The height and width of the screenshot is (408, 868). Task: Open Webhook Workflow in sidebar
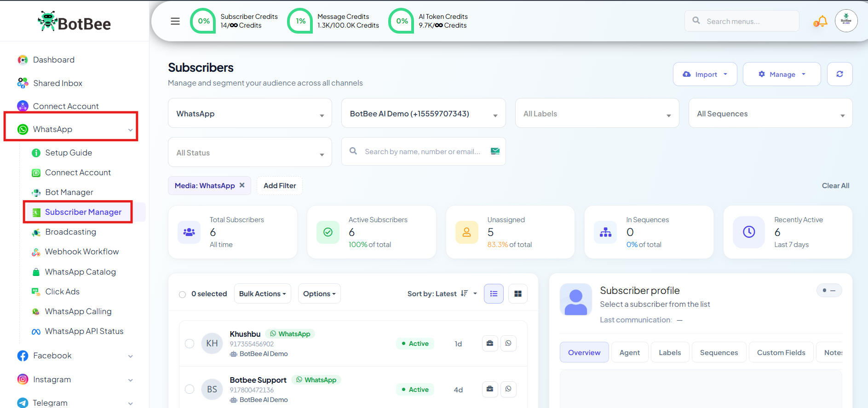[75, 252]
